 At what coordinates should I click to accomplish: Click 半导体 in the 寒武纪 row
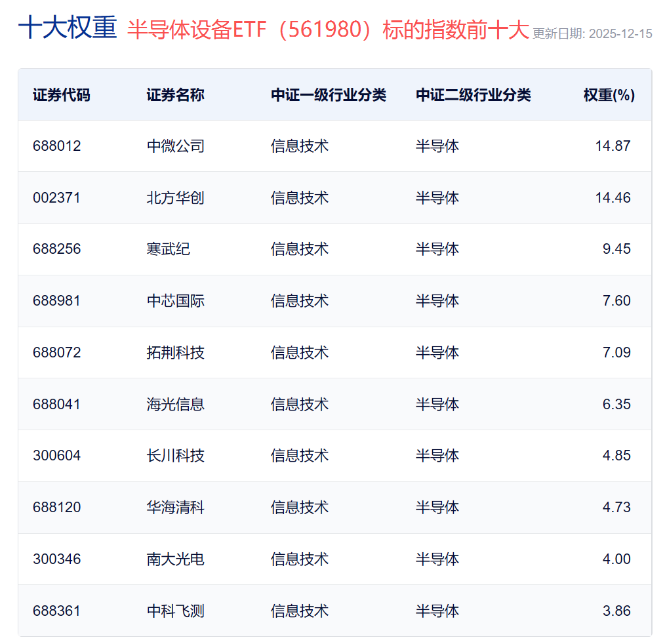(437, 249)
